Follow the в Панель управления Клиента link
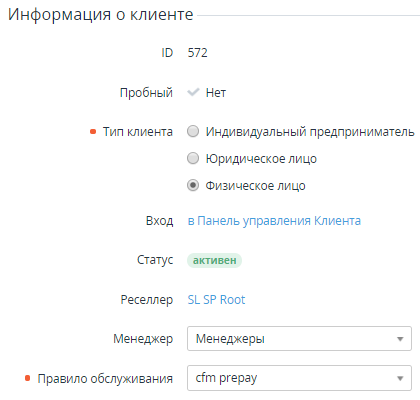Viewport: 420px width, 400px height. coord(274,221)
